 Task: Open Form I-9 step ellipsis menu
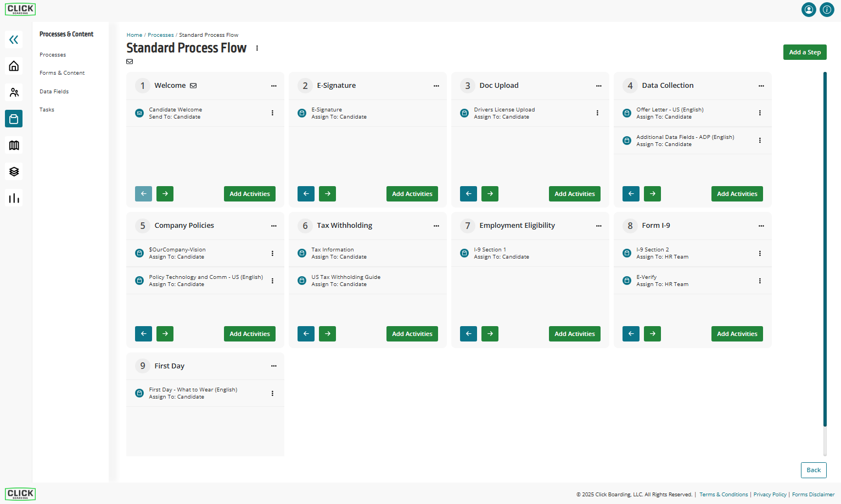(x=761, y=226)
